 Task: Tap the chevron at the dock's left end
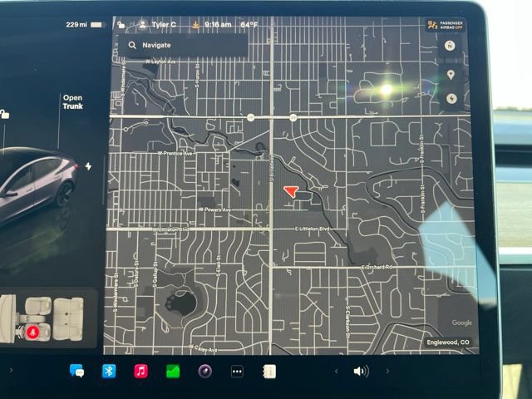pos(11,370)
